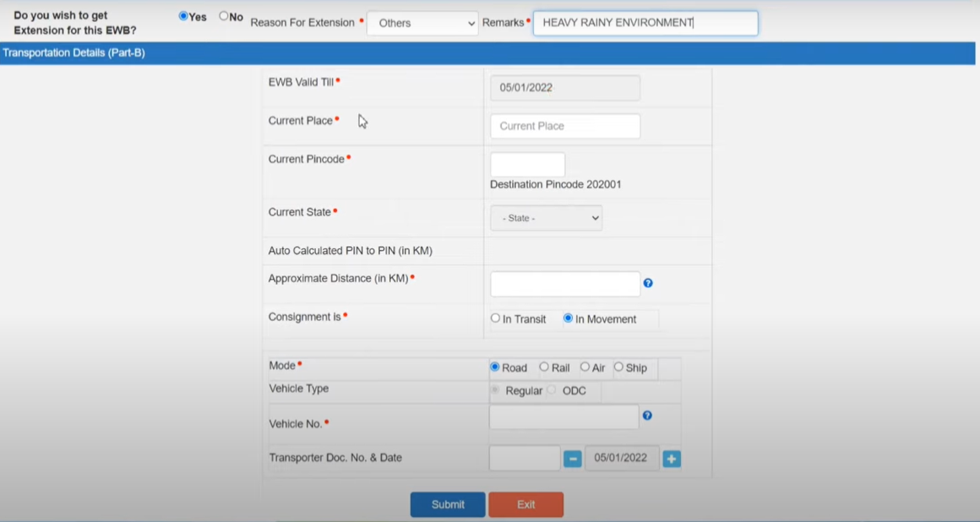The width and height of the screenshot is (980, 522).
Task: Click the plus icon after transporter date
Action: tap(672, 459)
